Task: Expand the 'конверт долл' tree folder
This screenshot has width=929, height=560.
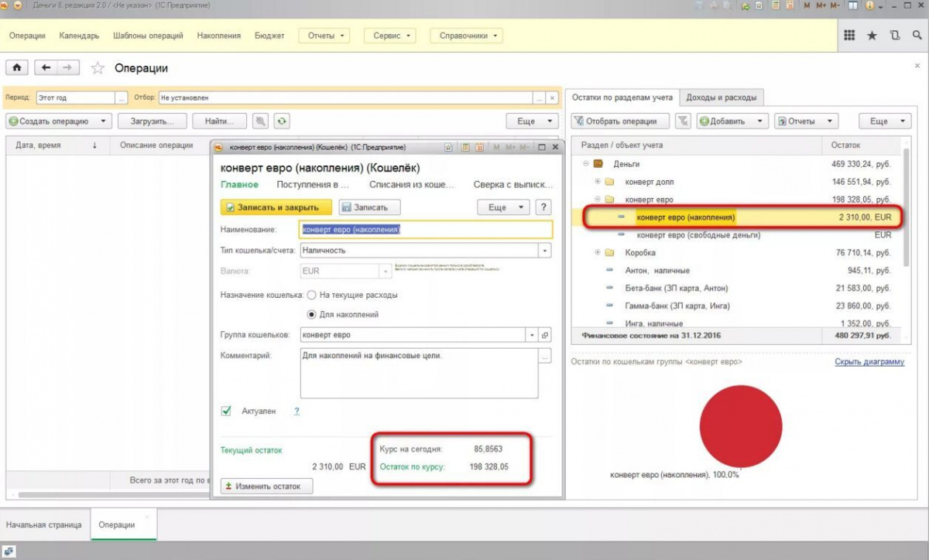Action: point(598,182)
